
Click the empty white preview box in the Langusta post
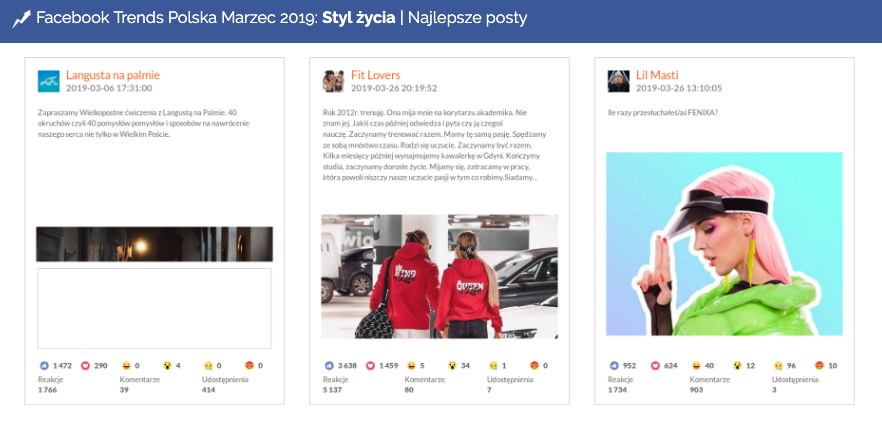pyautogui.click(x=154, y=308)
